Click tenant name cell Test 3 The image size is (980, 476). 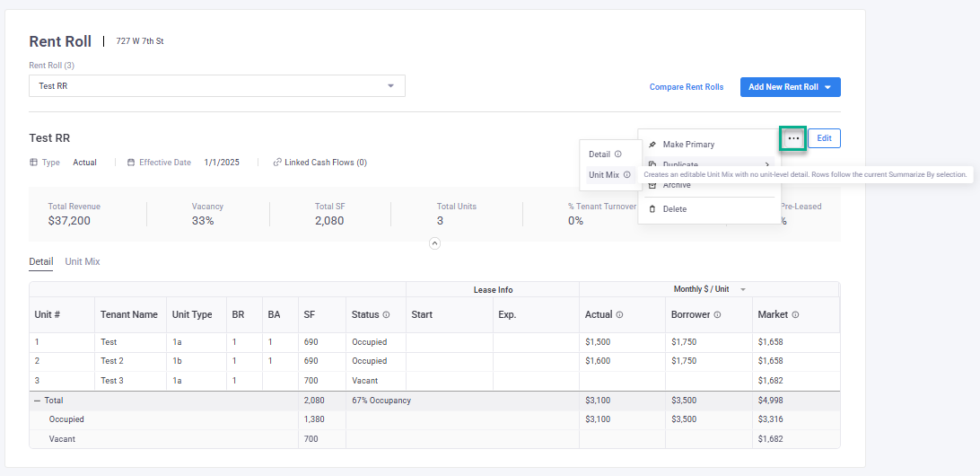coord(130,380)
